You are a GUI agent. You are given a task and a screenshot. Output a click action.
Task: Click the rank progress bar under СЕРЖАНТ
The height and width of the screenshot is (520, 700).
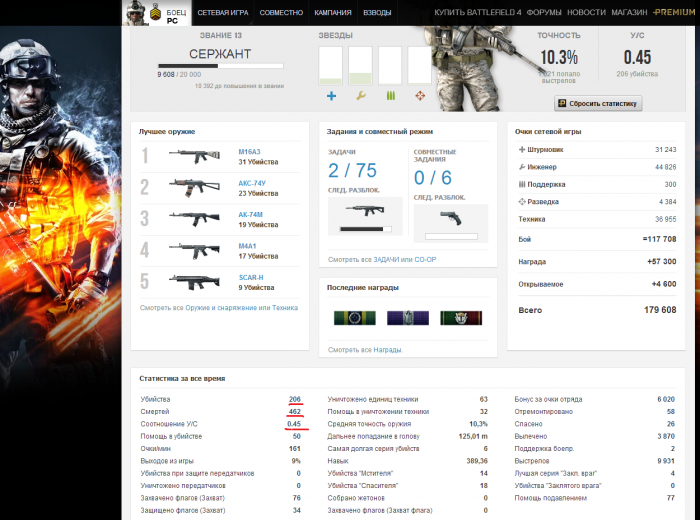coord(221,66)
